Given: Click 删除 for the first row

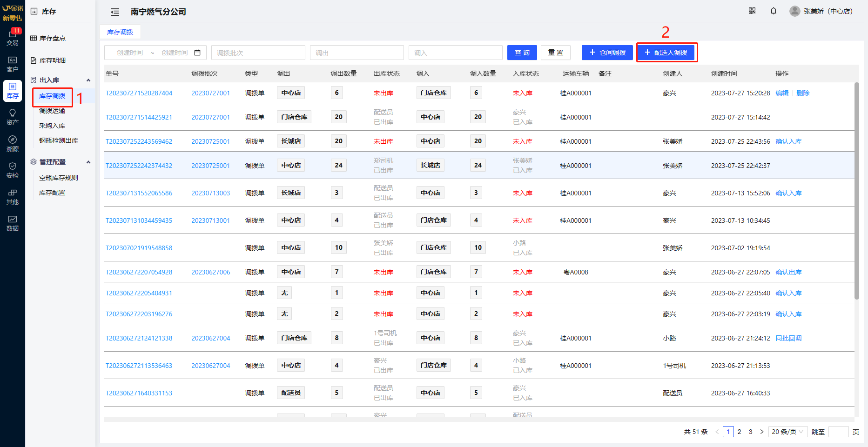Looking at the screenshot, I should click(803, 93).
